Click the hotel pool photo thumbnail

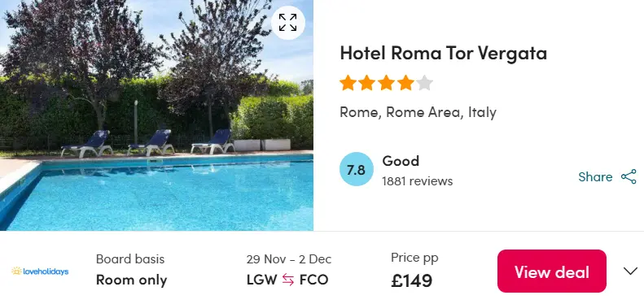(156, 115)
